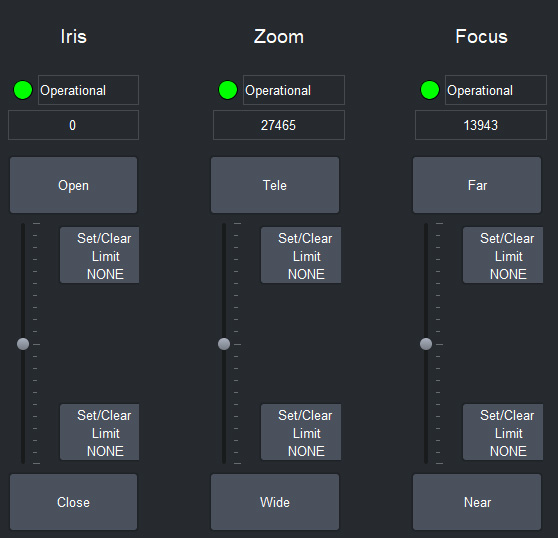Click the Zoom slider handle
The height and width of the screenshot is (538, 558).
point(224,344)
